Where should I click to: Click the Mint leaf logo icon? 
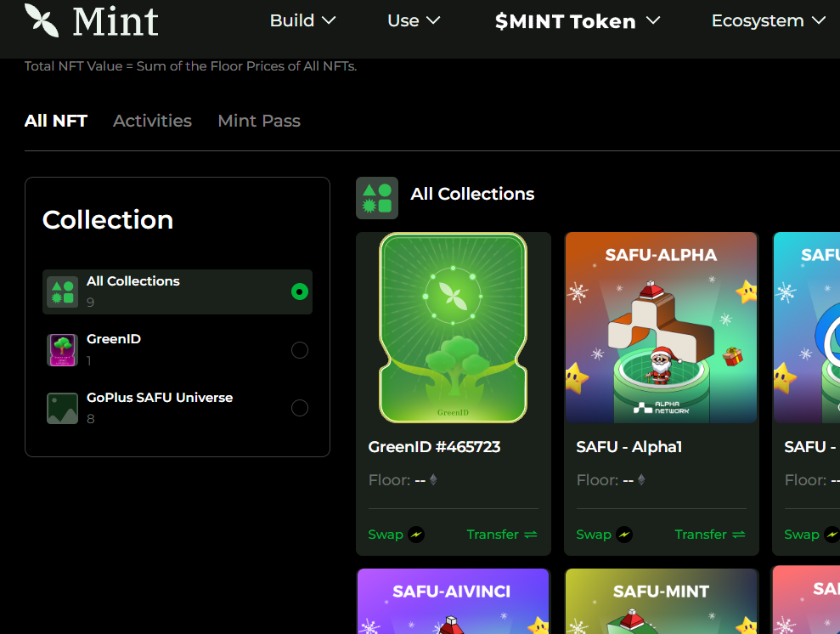42,20
